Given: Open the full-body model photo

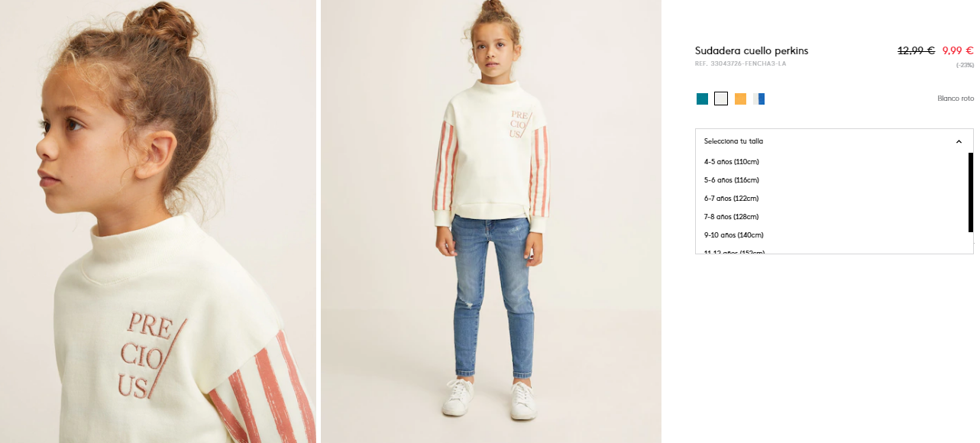Looking at the screenshot, I should [x=491, y=221].
